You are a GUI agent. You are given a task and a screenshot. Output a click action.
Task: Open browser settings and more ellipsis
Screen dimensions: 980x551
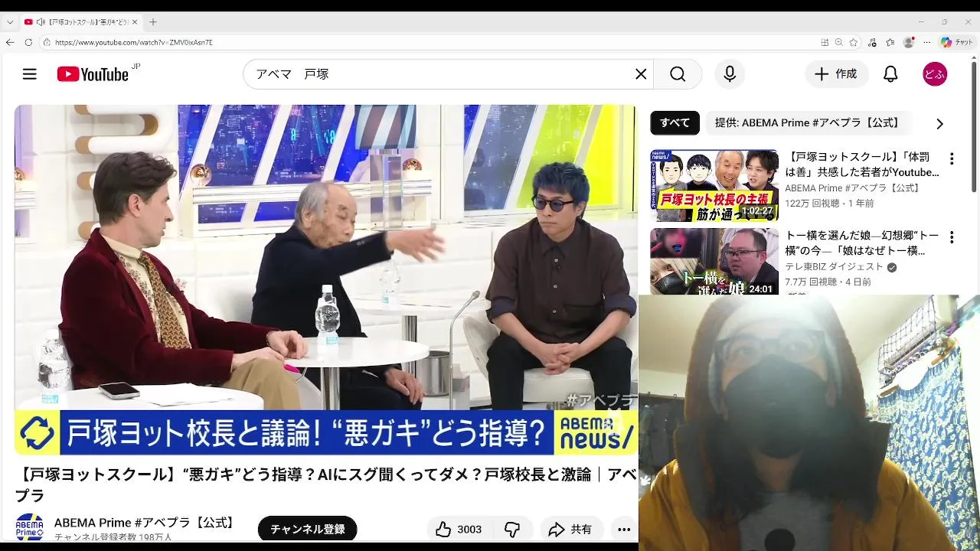click(926, 42)
